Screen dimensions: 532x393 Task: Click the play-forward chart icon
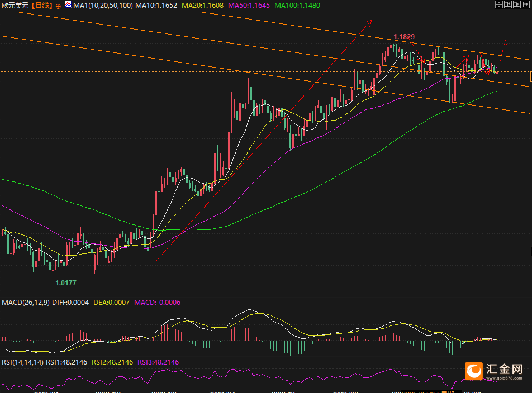[x=517, y=4]
